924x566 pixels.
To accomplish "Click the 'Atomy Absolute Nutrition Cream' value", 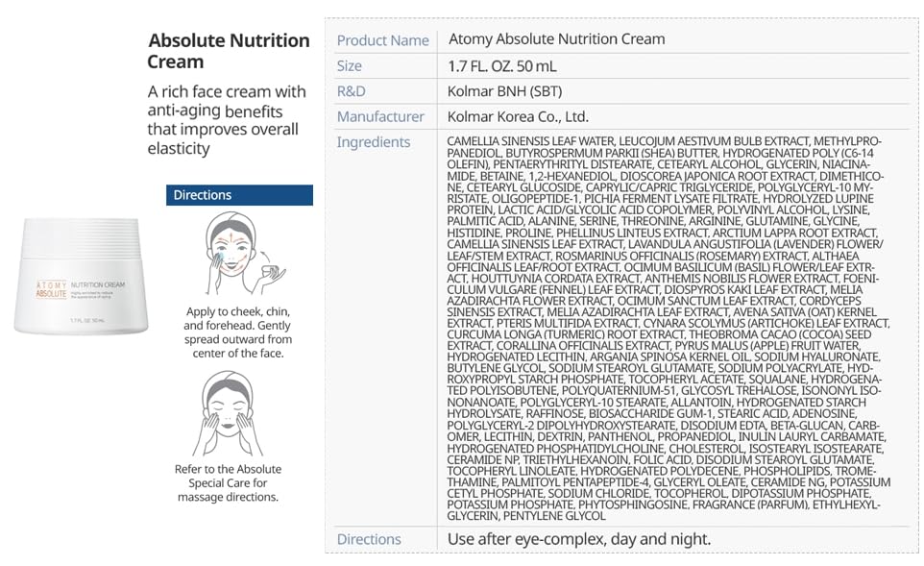I will point(556,38).
